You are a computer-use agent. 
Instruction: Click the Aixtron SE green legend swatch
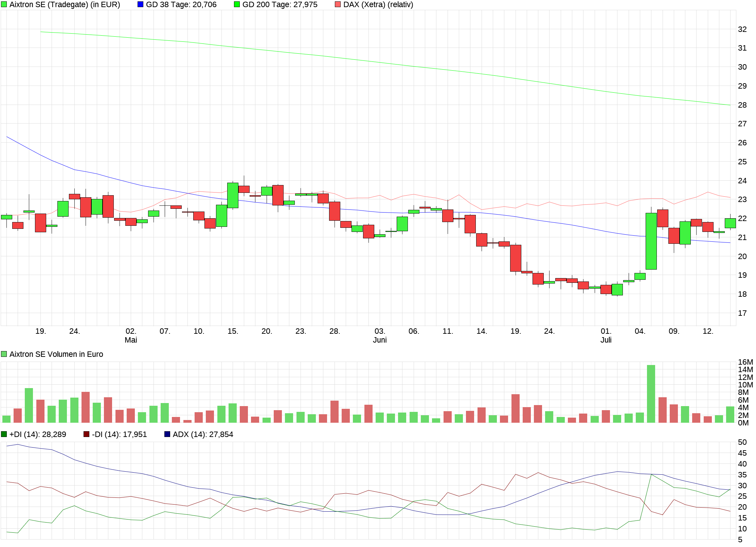coord(4,4)
